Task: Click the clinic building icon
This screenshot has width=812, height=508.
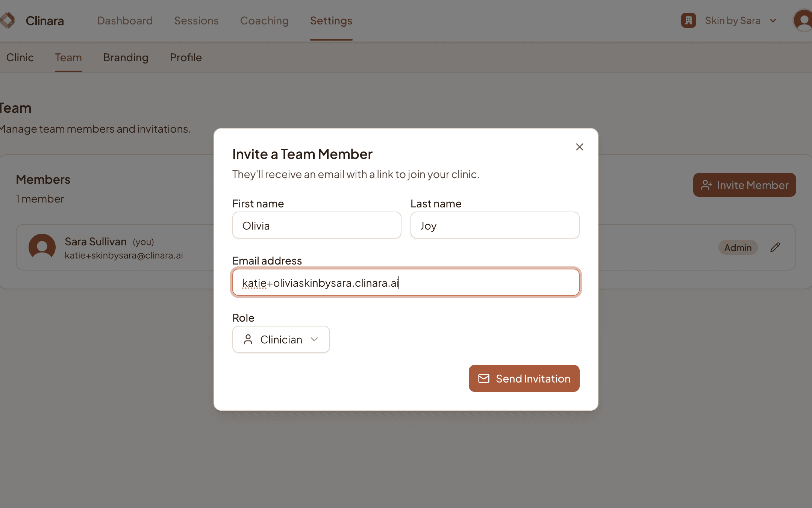Action: [x=688, y=20]
